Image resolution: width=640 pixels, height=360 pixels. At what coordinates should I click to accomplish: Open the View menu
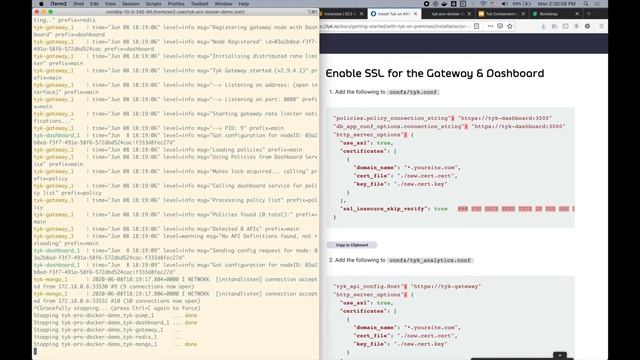[x=110, y=4]
